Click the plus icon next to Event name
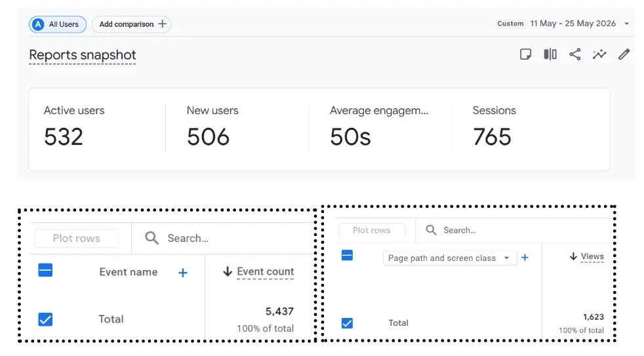The width and height of the screenshot is (644, 356). 183,273
